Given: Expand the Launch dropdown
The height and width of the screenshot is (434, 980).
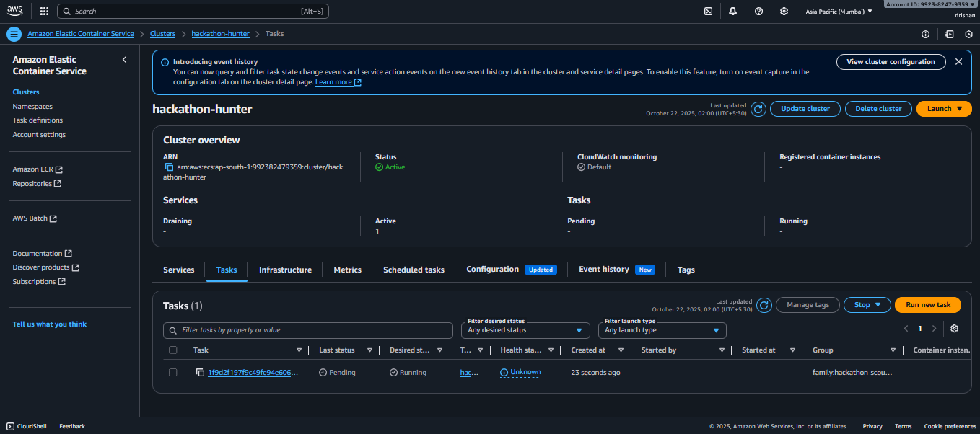Looking at the screenshot, I should click(x=944, y=108).
